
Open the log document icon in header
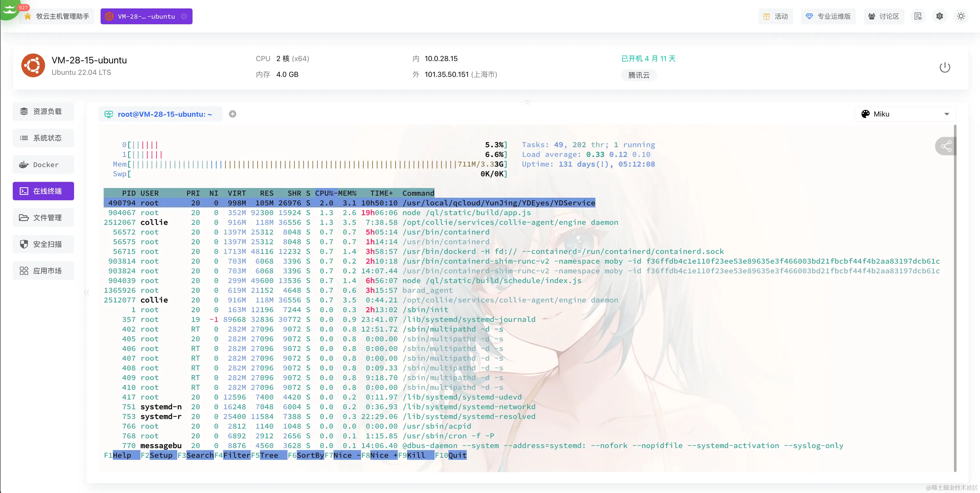pos(917,16)
